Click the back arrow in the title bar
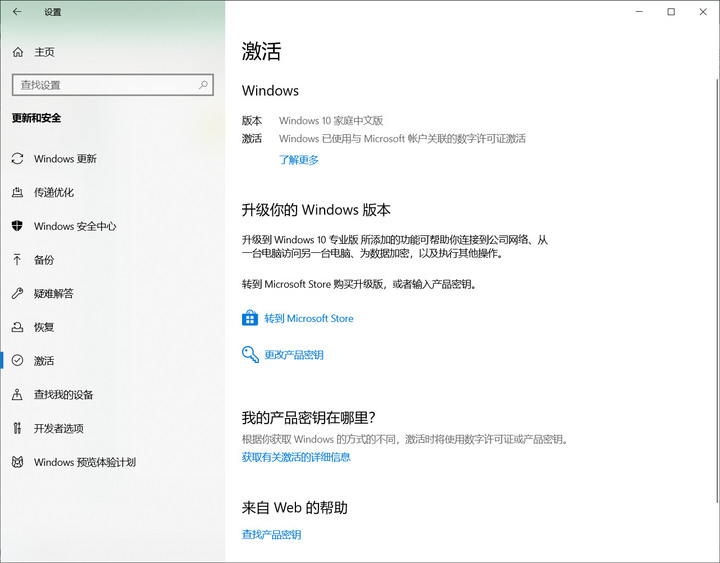 click(17, 12)
